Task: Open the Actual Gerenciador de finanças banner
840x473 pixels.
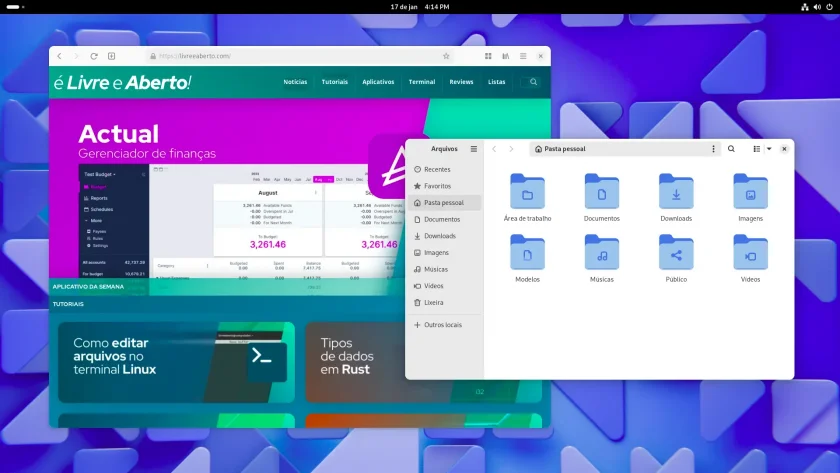Action: click(x=227, y=196)
